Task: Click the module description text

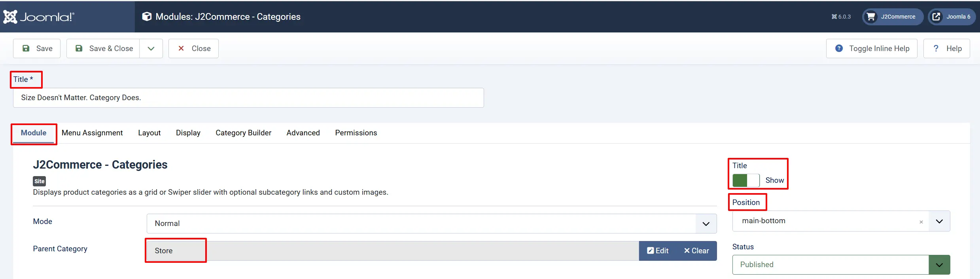Action: point(211,192)
